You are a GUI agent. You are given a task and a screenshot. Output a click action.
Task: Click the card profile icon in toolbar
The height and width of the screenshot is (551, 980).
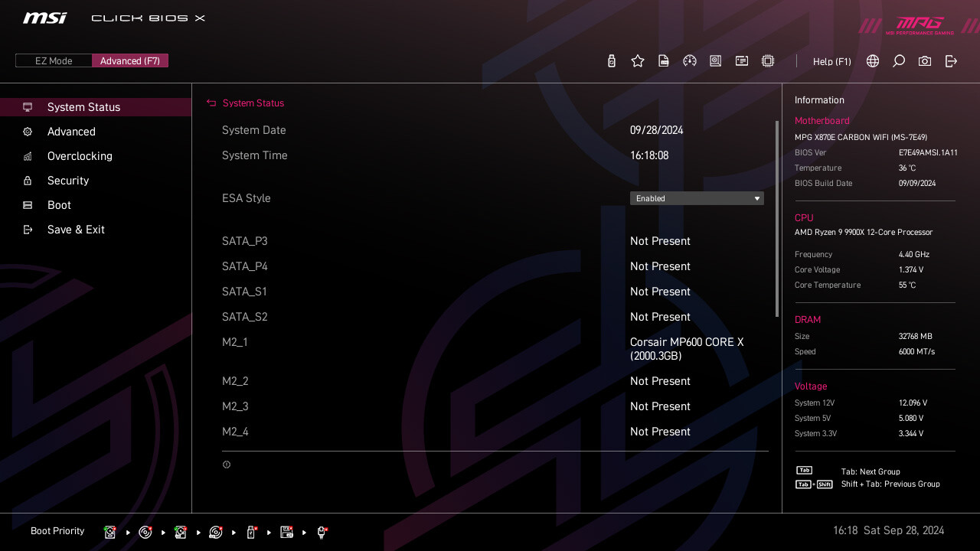pyautogui.click(x=742, y=61)
